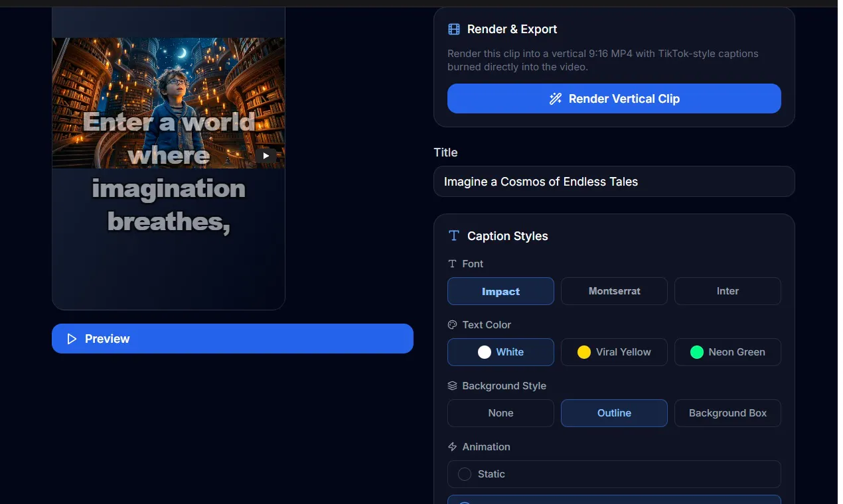
Task: Click the lightning icon beside Animation
Action: [452, 447]
